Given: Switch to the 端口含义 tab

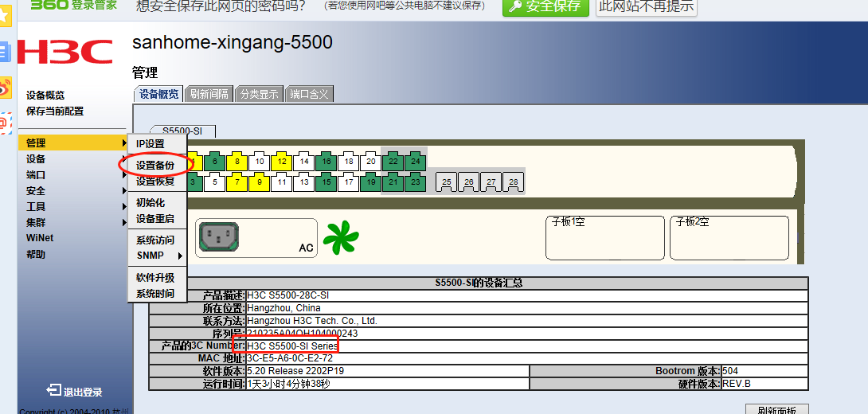Looking at the screenshot, I should pos(309,94).
